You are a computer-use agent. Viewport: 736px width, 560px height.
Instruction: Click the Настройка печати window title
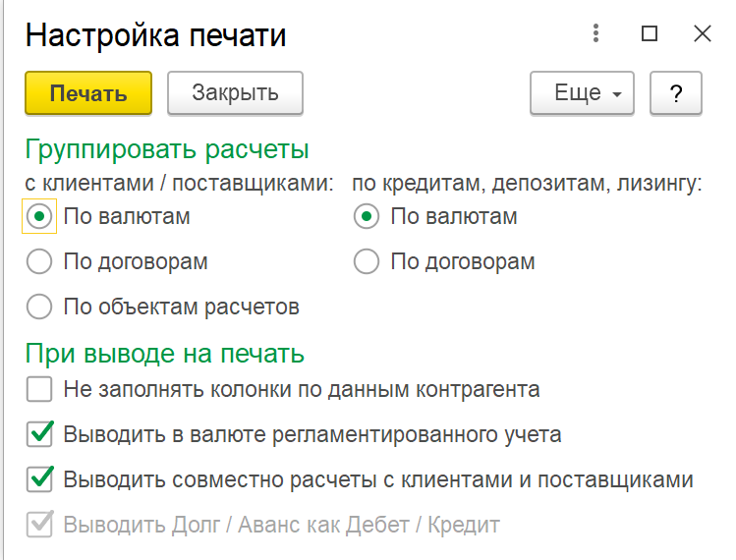pos(155,36)
